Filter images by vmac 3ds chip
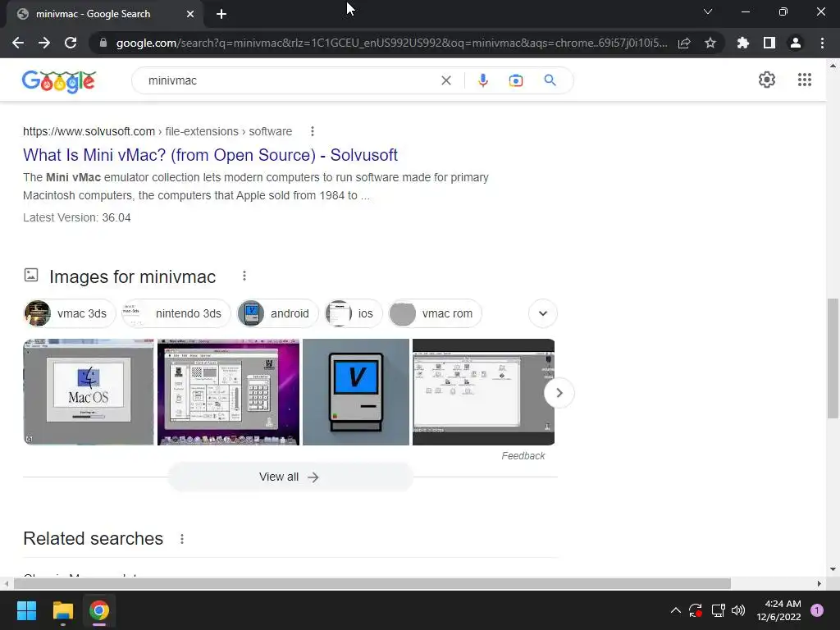The width and height of the screenshot is (840, 630). click(70, 313)
